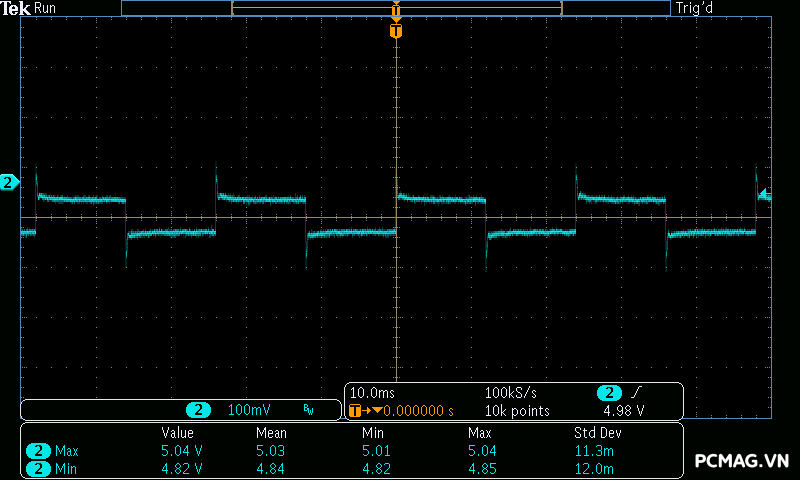Select the 100kS/s sample rate readout
Viewport: 800px width, 480px height.
coord(512,393)
